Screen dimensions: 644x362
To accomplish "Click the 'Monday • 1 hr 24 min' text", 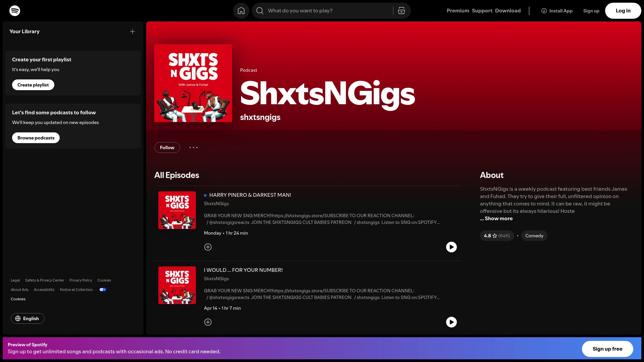I will click(x=226, y=233).
